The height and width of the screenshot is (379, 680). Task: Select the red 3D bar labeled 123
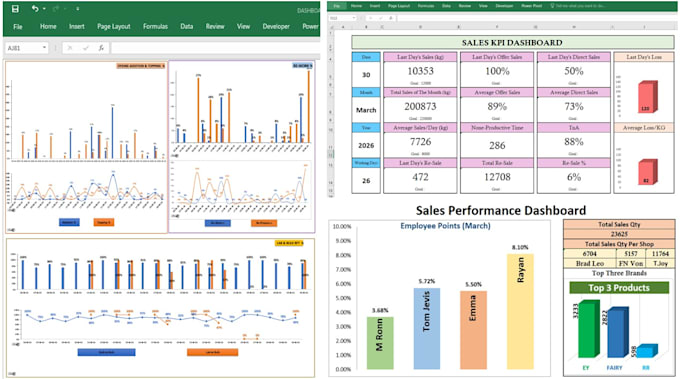[647, 97]
